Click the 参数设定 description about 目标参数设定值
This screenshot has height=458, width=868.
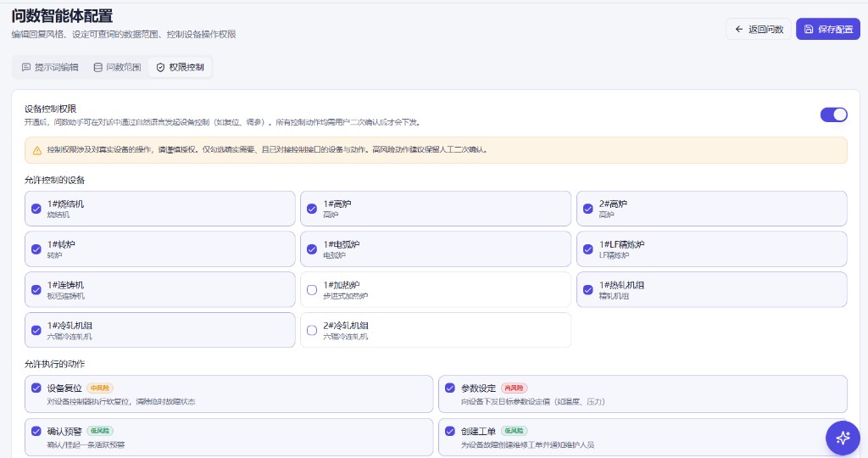tap(533, 401)
